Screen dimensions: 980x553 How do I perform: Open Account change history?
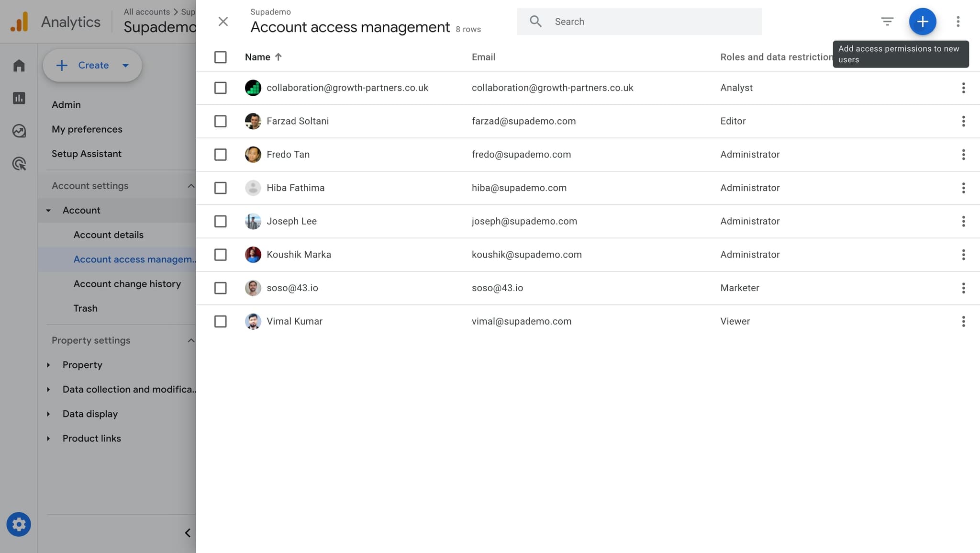[127, 284]
